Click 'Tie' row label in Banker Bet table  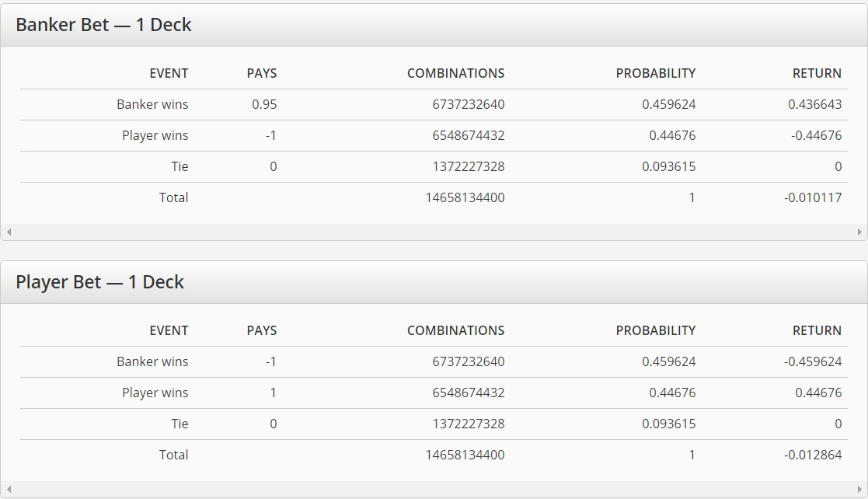pyautogui.click(x=180, y=166)
